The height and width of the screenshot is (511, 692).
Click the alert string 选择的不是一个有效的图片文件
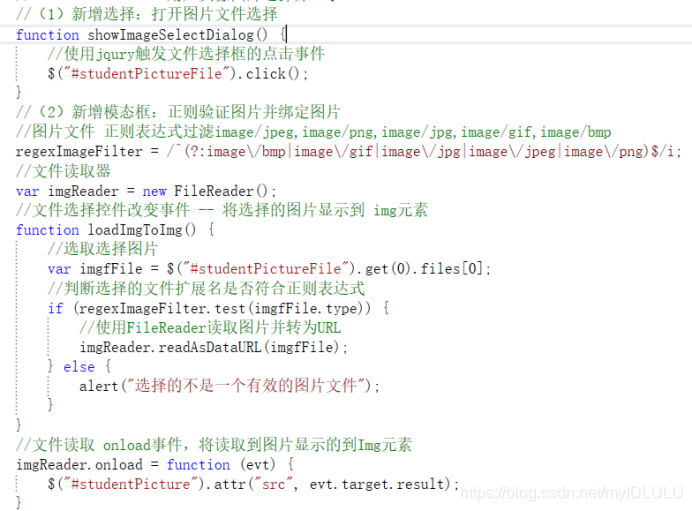tap(245, 386)
